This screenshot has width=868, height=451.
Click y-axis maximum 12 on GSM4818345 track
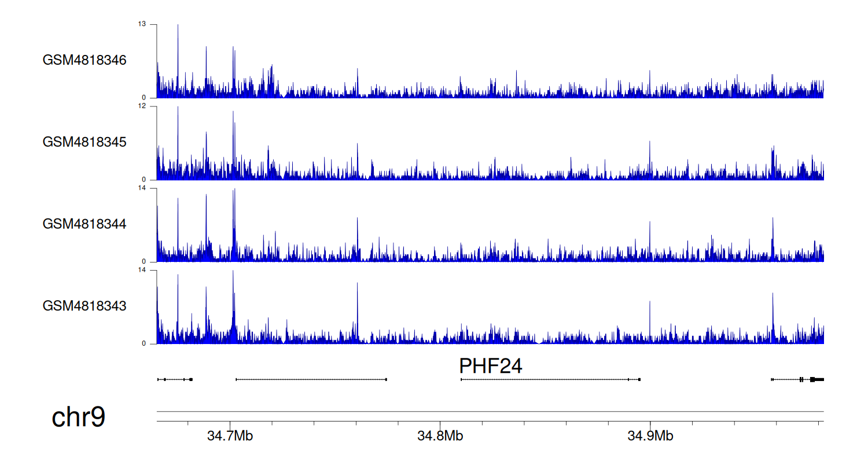(142, 106)
